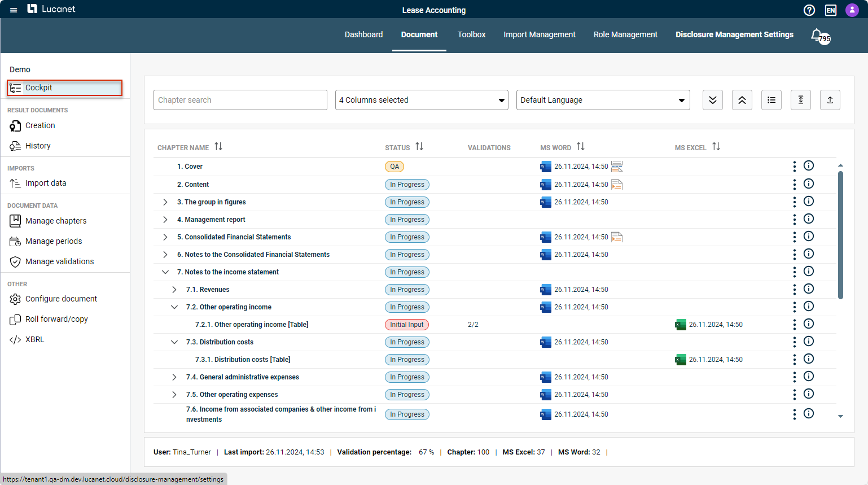Select the Document tab
The image size is (868, 485).
coord(419,34)
